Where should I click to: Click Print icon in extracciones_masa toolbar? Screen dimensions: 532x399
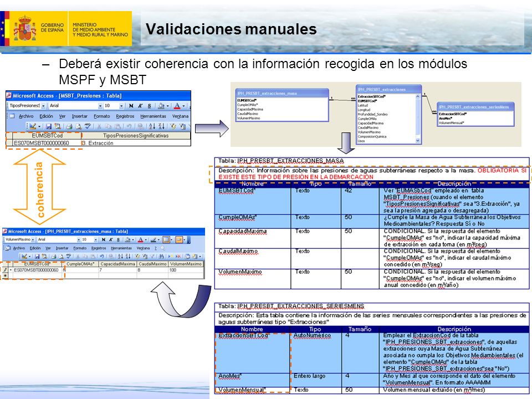coord(54,257)
